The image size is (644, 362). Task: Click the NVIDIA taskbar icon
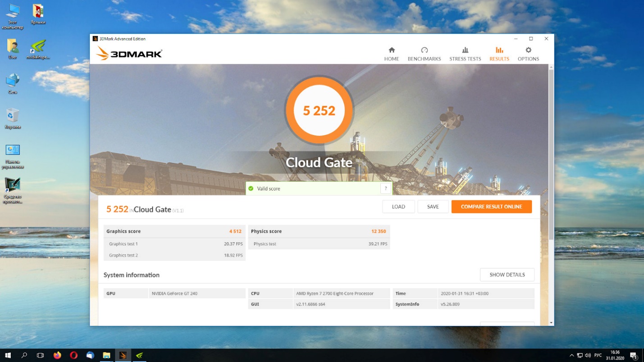pos(139,355)
